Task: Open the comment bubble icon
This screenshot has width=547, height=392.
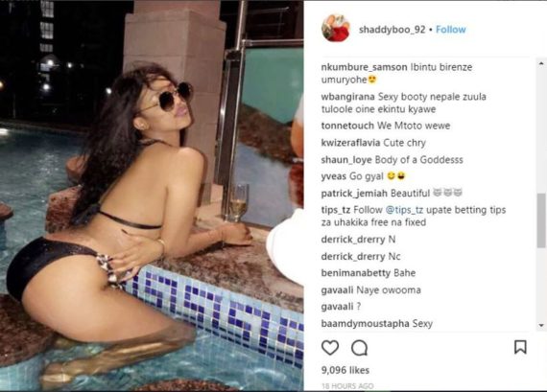Action: 359,348
